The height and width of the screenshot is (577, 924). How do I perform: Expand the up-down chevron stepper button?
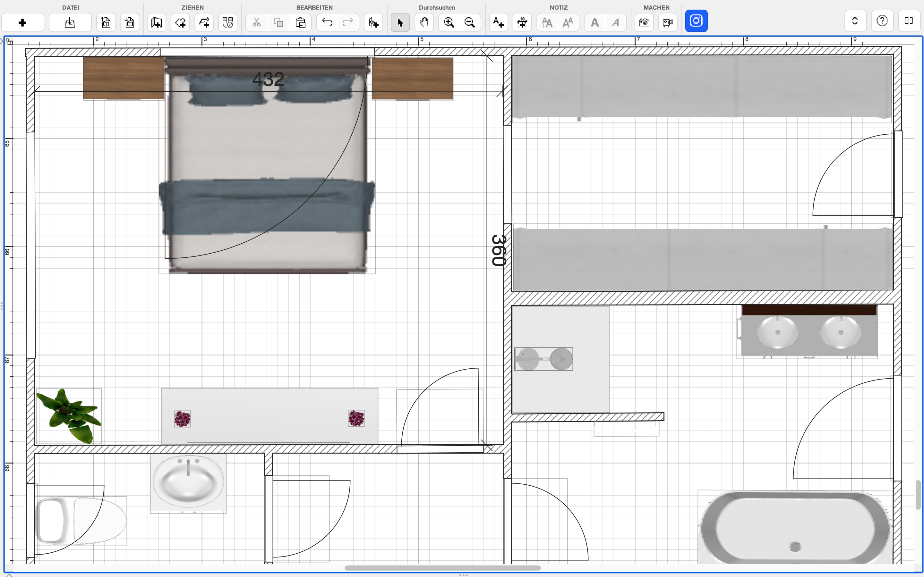(x=855, y=21)
